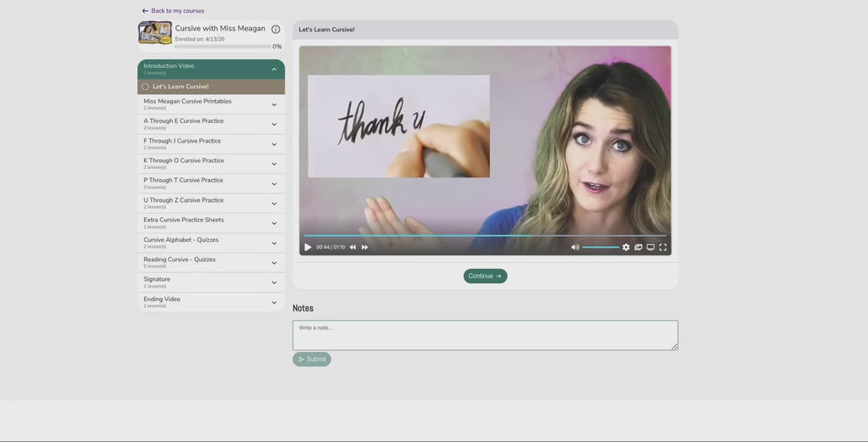The width and height of the screenshot is (868, 442).
Task: Click the fast-forward button in video player
Action: pyautogui.click(x=364, y=247)
